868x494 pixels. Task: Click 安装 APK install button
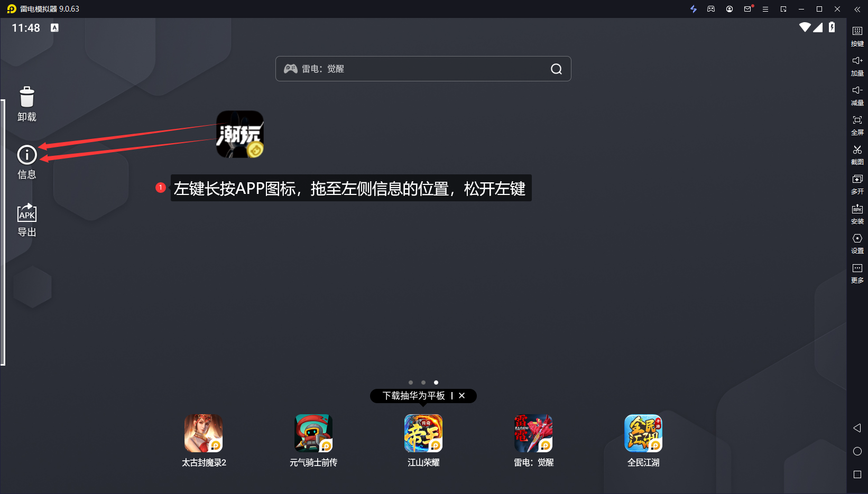pos(857,214)
